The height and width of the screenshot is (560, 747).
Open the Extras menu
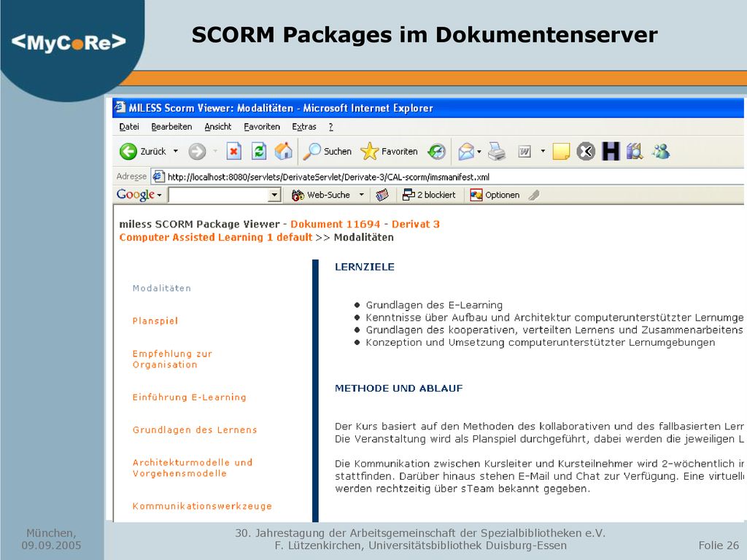click(x=304, y=127)
